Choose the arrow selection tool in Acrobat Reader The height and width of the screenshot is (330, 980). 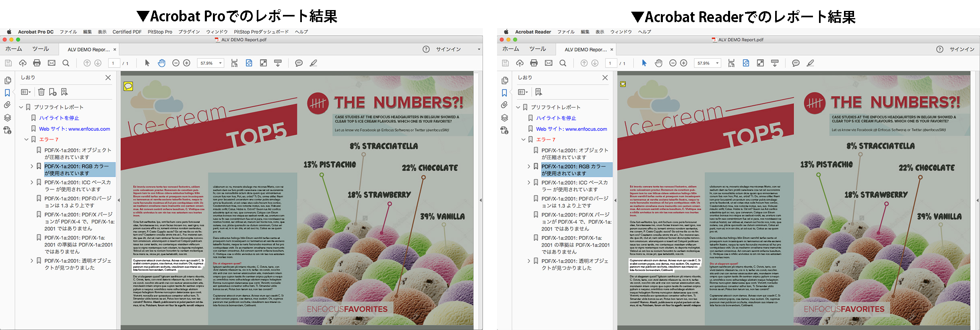pos(644,63)
